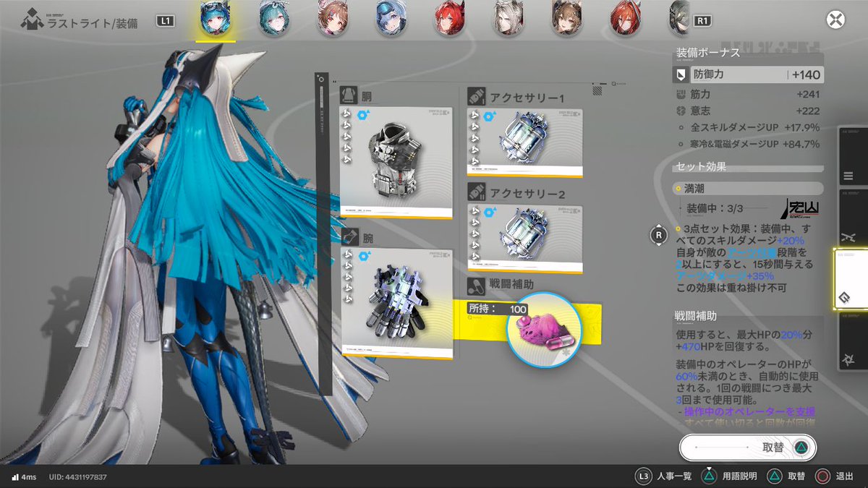Click the アクセサリー1 slot type icon
Image resolution: width=868 pixels, height=488 pixels.
point(476,96)
